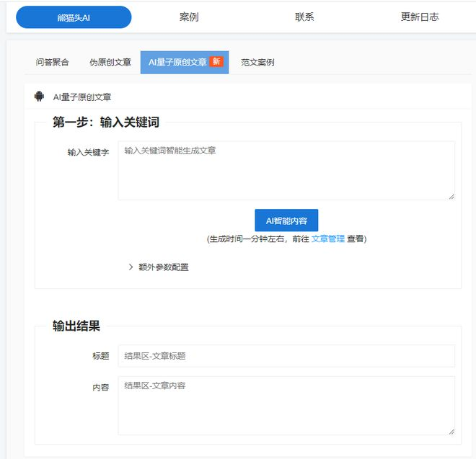Go to the 案例 navigation item
Viewport: 476px width, 459px height.
tap(189, 17)
